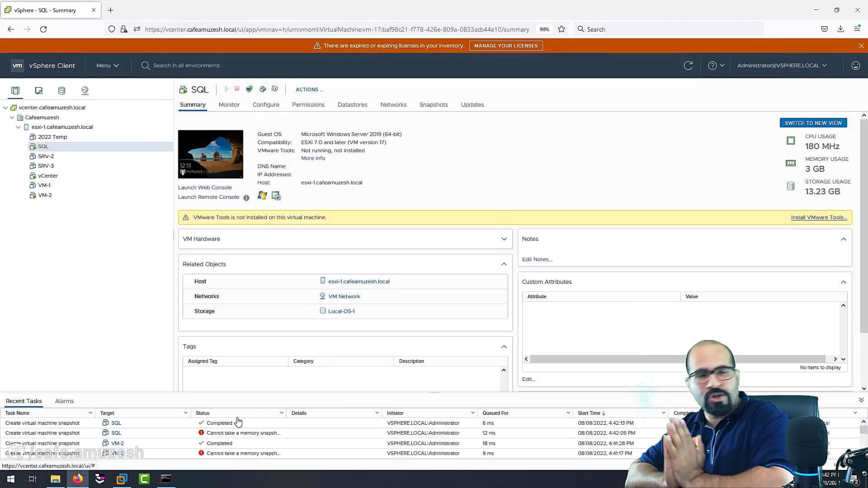This screenshot has width=868, height=488.
Task: Switch to the Configure tab
Action: (266, 105)
